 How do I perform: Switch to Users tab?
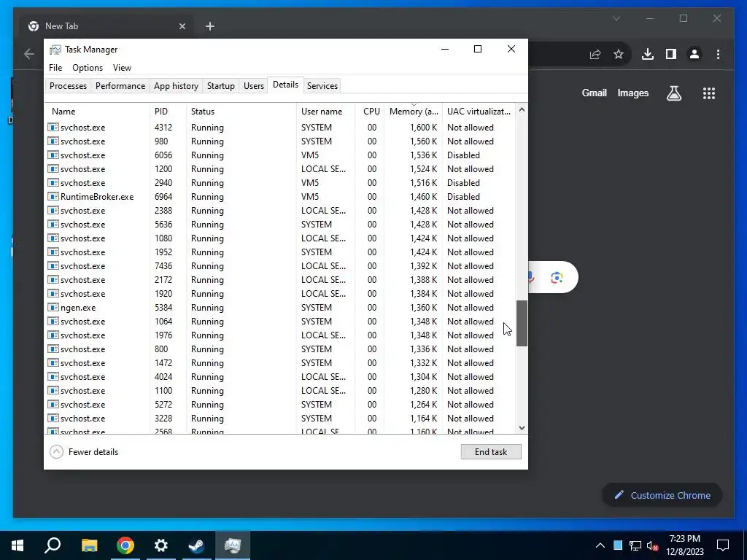click(x=253, y=86)
